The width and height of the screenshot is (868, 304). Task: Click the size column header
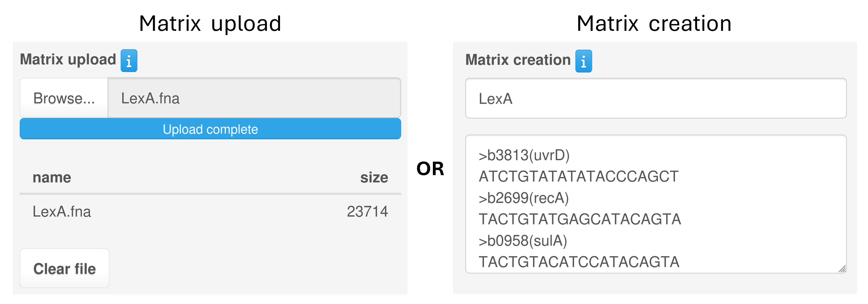click(374, 177)
